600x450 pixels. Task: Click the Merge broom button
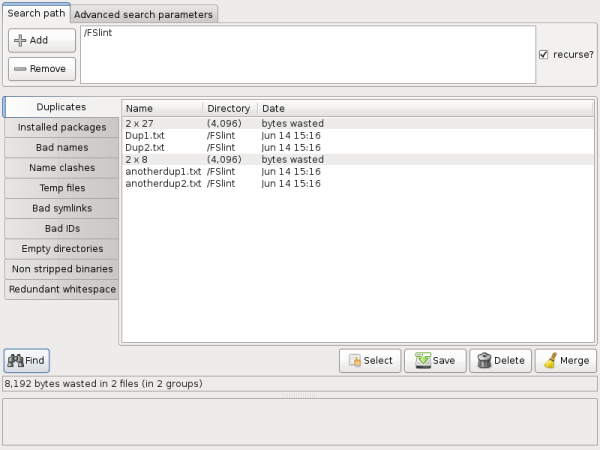(565, 361)
